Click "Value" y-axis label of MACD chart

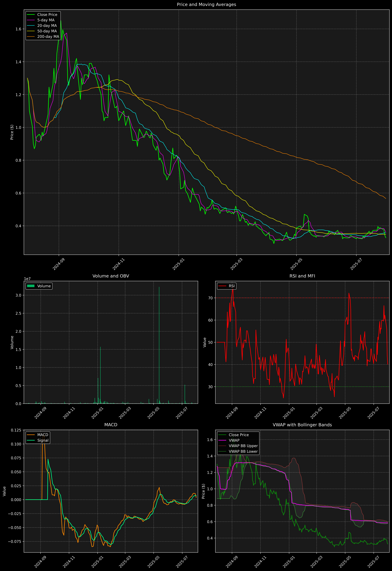click(4, 491)
